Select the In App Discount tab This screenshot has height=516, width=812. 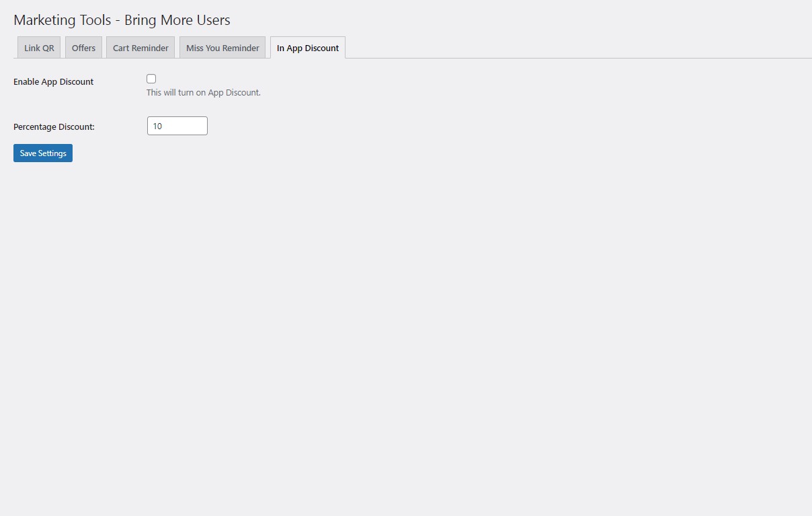pyautogui.click(x=308, y=48)
